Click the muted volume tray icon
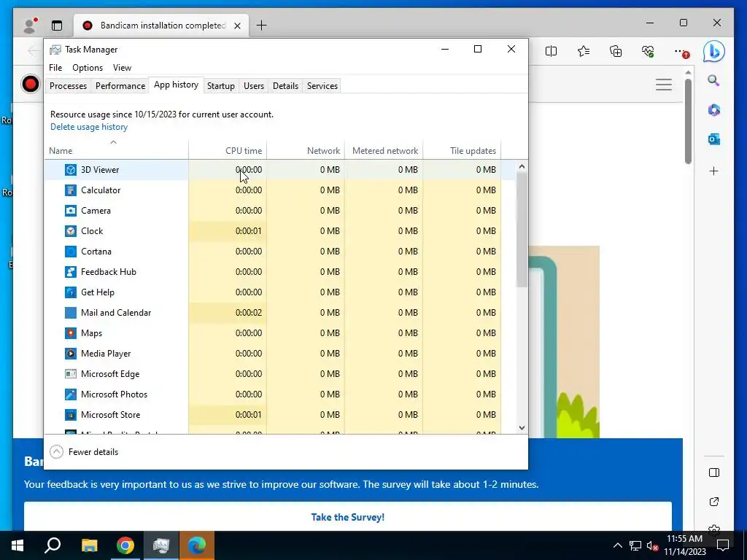This screenshot has height=560, width=747. click(653, 545)
